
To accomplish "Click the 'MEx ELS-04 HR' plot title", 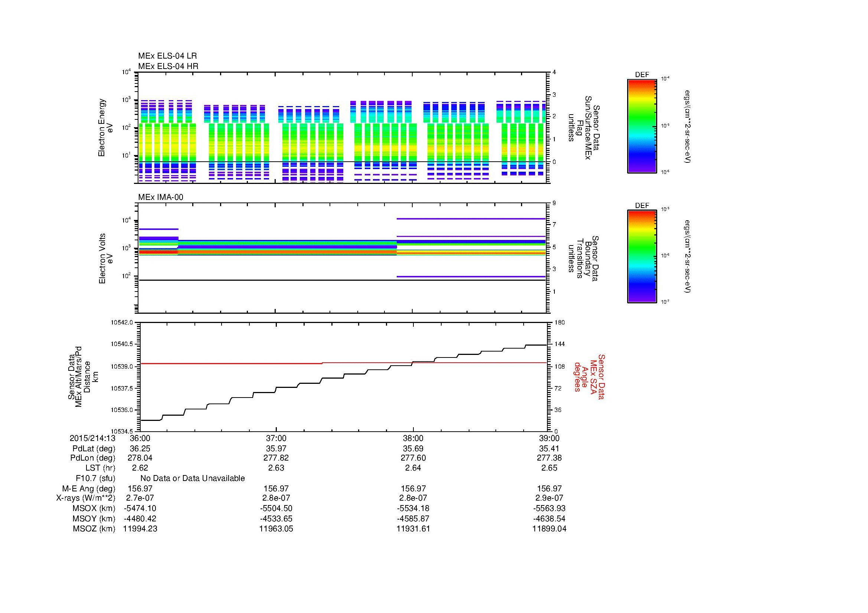I will pyautogui.click(x=168, y=66).
